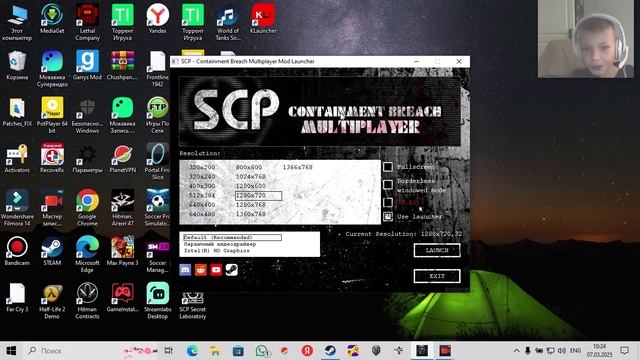This screenshot has height=360, width=640.
Task: Open Yandex browser from the taskbar
Action: 307,350
